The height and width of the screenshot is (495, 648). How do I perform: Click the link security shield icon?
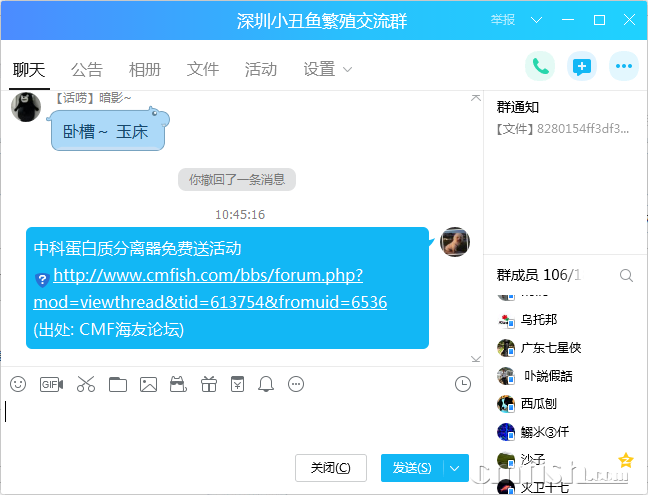coord(42,280)
